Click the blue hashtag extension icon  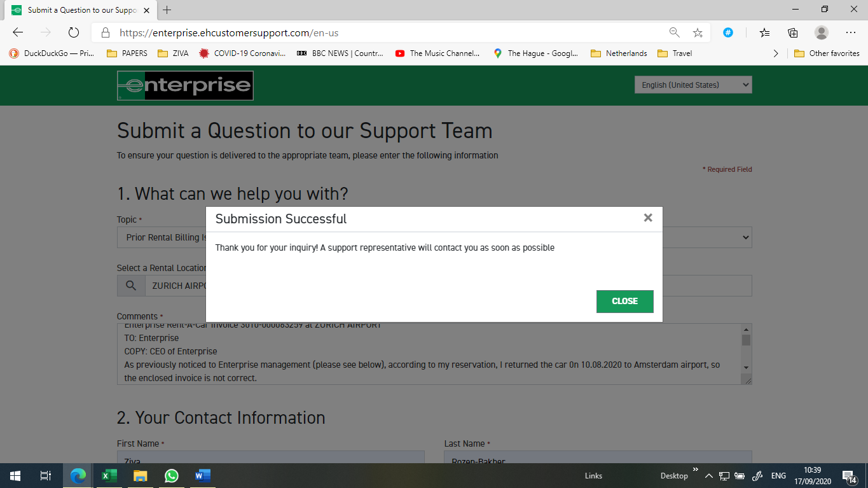[727, 32]
